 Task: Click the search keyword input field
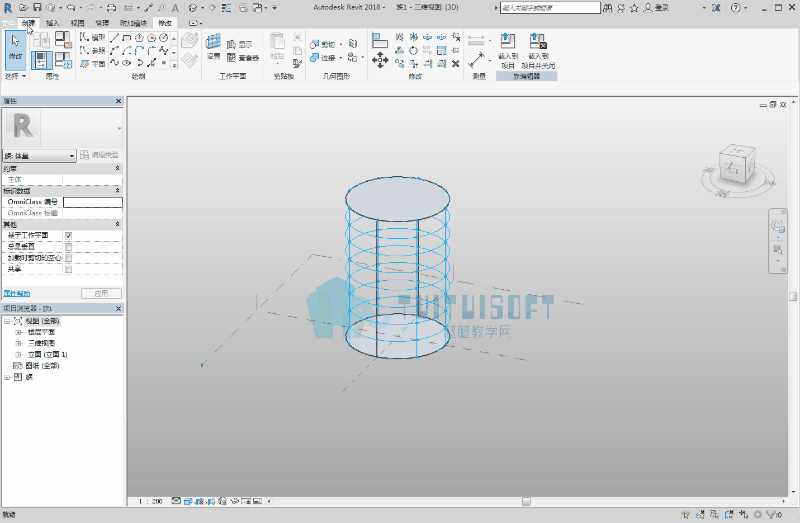550,8
